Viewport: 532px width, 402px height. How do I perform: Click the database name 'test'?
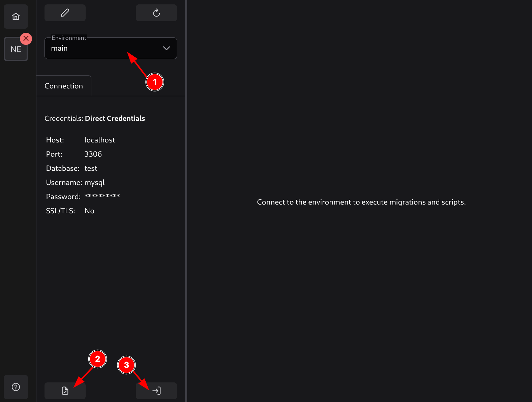point(91,168)
